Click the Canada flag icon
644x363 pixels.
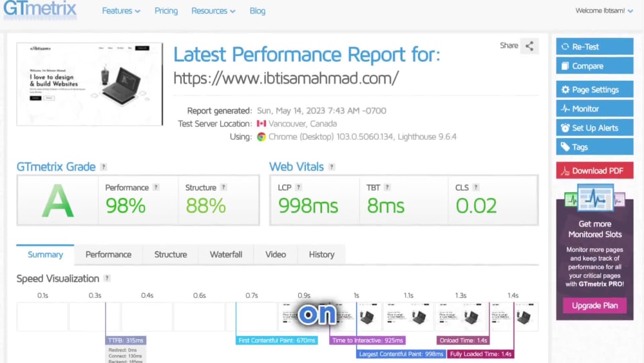(261, 123)
